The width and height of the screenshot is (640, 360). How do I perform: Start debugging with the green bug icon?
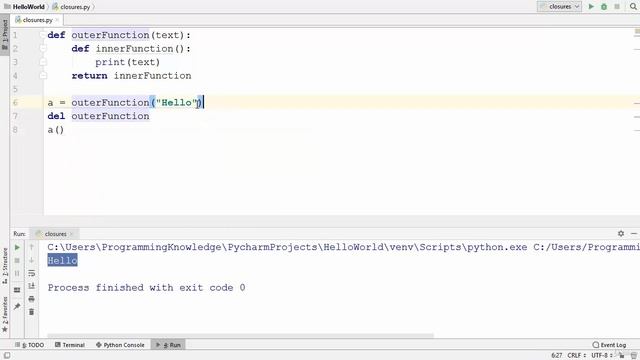604,7
